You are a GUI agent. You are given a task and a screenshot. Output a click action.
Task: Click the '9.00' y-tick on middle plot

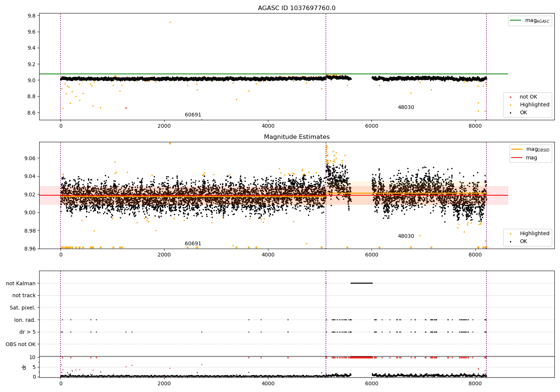pyautogui.click(x=30, y=213)
